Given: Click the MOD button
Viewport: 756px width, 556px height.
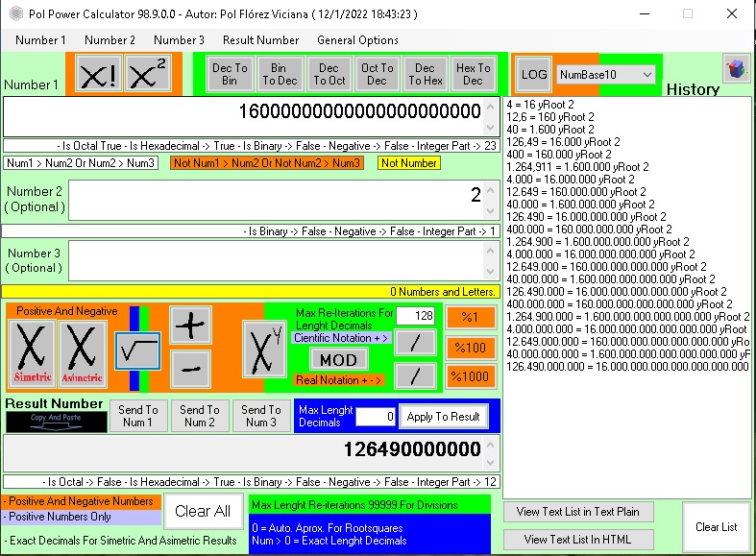Looking at the screenshot, I should tap(338, 360).
